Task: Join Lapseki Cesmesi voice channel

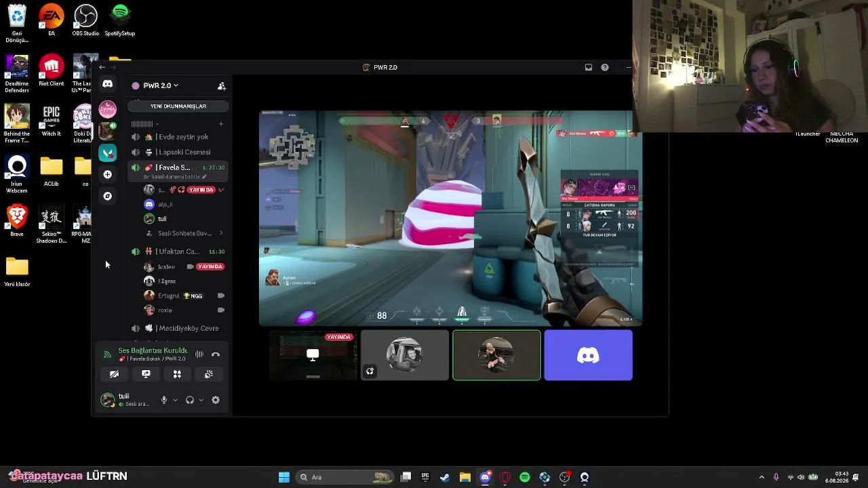Action: point(178,152)
